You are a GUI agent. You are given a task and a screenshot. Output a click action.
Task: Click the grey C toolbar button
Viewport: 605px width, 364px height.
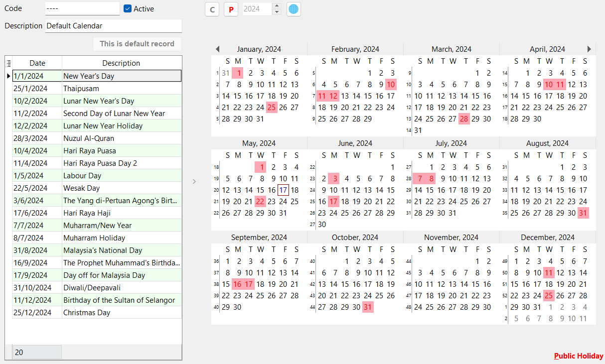212,9
